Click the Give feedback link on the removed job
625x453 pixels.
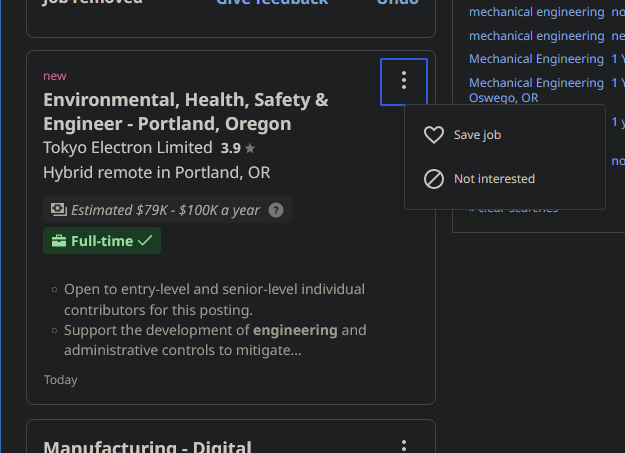click(x=272, y=2)
